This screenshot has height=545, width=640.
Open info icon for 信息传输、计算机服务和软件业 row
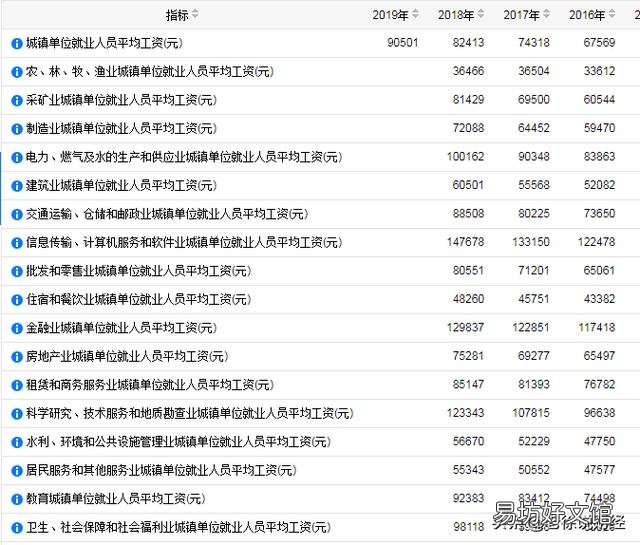point(16,243)
